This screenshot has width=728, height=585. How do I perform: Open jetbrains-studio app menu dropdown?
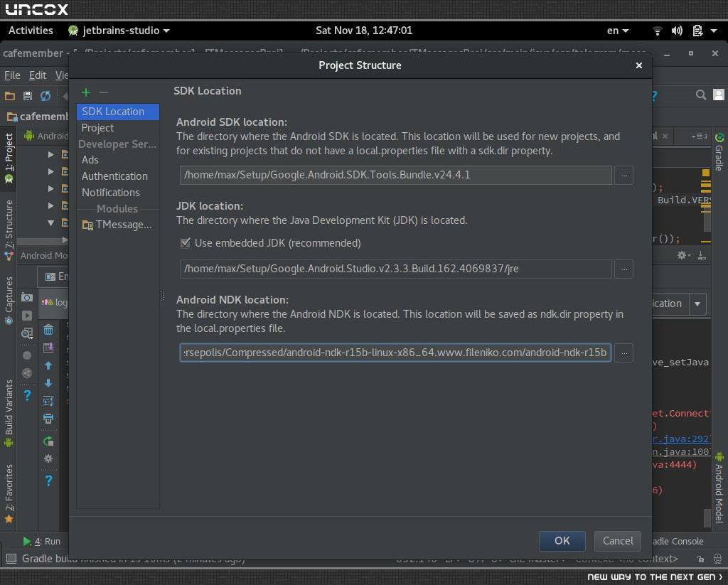pyautogui.click(x=119, y=31)
